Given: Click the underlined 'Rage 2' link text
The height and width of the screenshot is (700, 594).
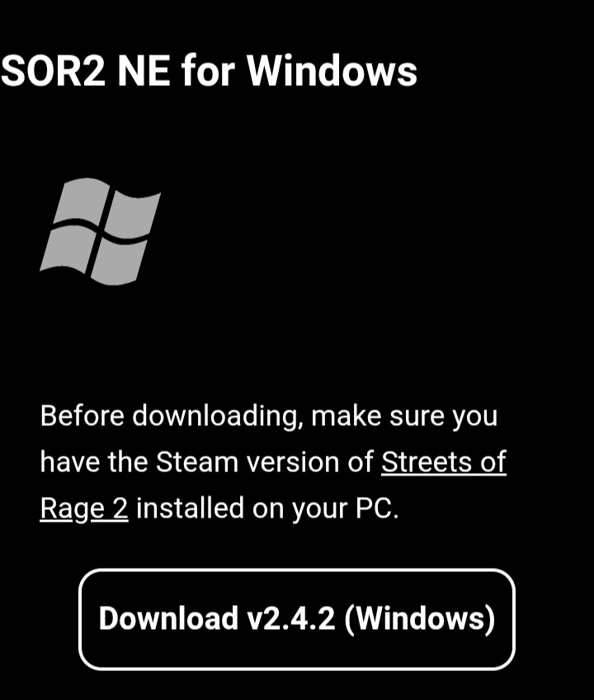Looking at the screenshot, I should [x=84, y=508].
